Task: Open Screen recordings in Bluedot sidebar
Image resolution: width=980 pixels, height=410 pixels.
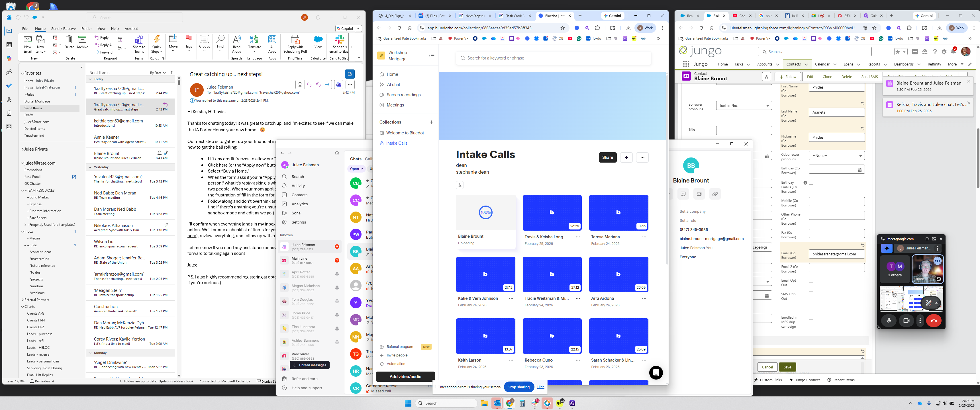Action: 403,95
